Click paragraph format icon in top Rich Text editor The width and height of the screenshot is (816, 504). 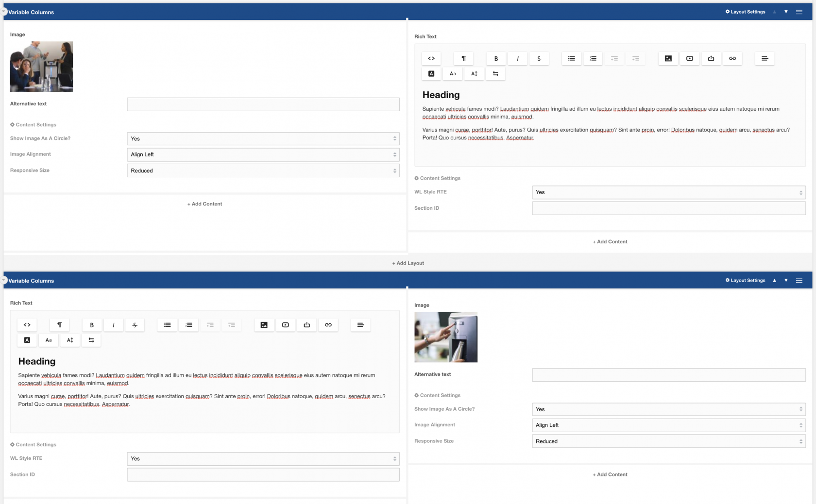coord(463,58)
